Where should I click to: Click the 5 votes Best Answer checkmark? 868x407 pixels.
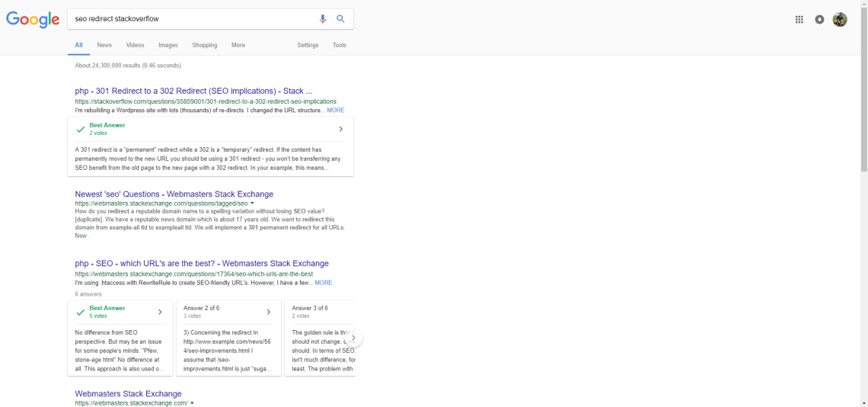81,312
